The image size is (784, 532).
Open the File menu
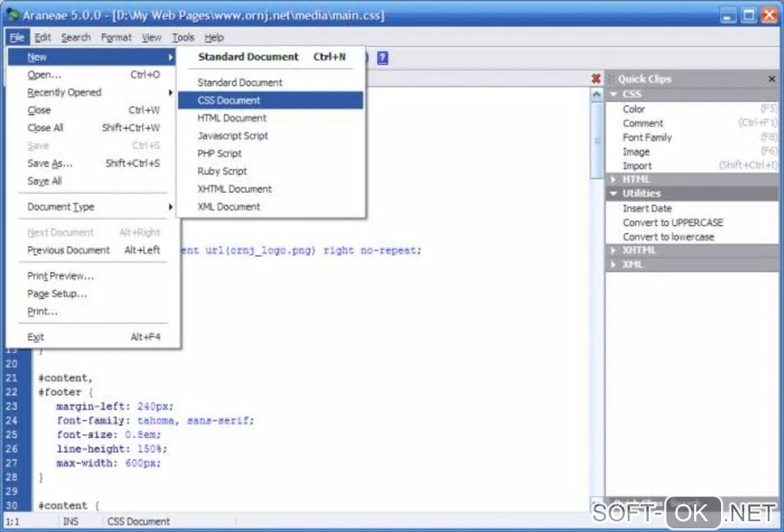pos(17,38)
